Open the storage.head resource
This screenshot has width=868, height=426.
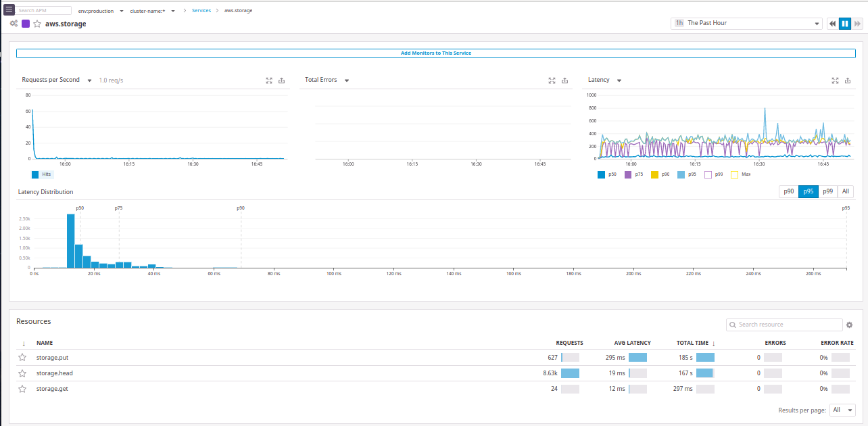click(55, 373)
